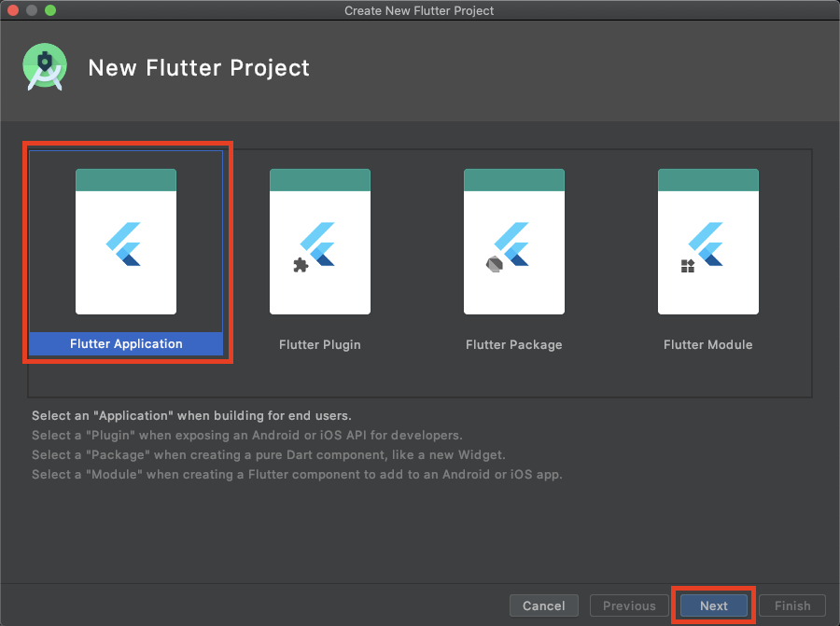Click the Flutter Application label
Screen dimensions: 840x626
click(126, 344)
